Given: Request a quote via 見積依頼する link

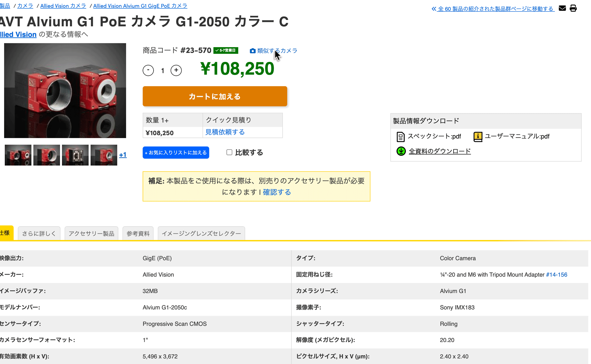Looking at the screenshot, I should [225, 132].
